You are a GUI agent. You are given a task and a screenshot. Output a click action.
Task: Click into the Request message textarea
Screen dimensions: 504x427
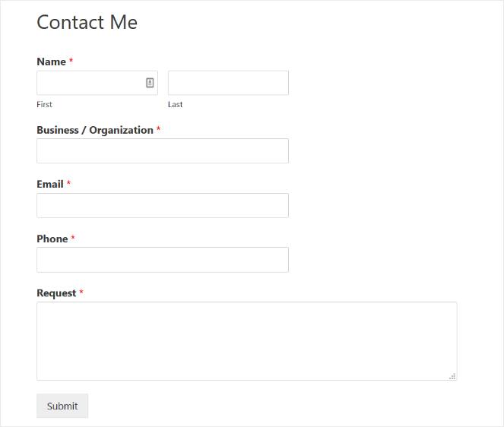tap(246, 340)
